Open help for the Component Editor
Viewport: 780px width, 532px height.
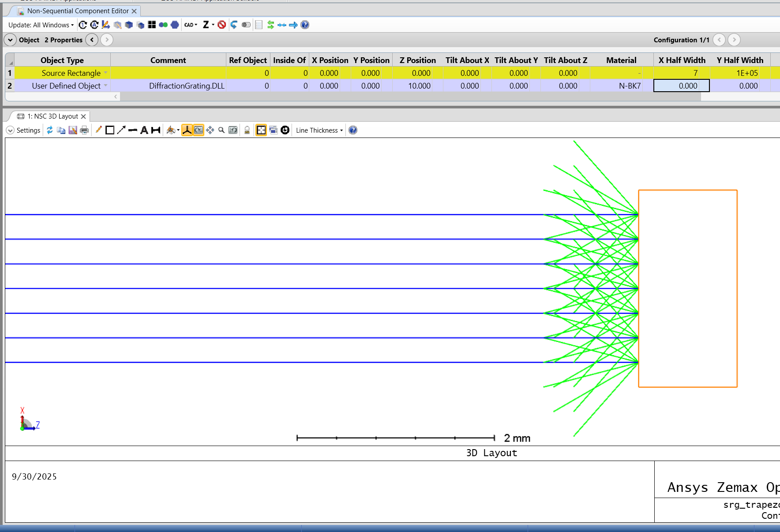click(x=305, y=25)
